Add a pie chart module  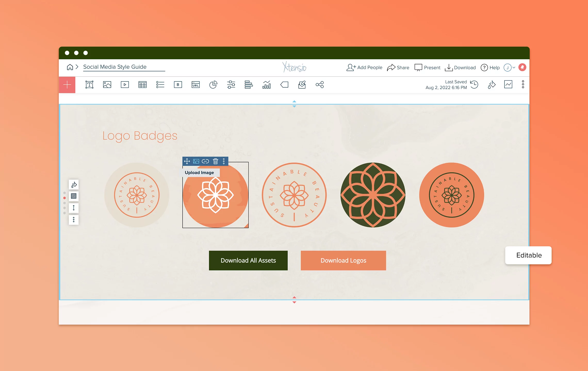pyautogui.click(x=213, y=85)
